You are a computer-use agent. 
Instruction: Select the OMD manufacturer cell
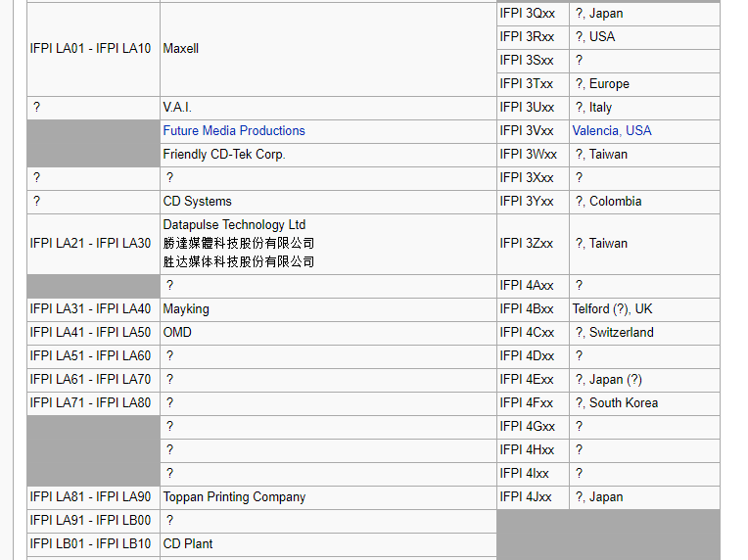[177, 333]
